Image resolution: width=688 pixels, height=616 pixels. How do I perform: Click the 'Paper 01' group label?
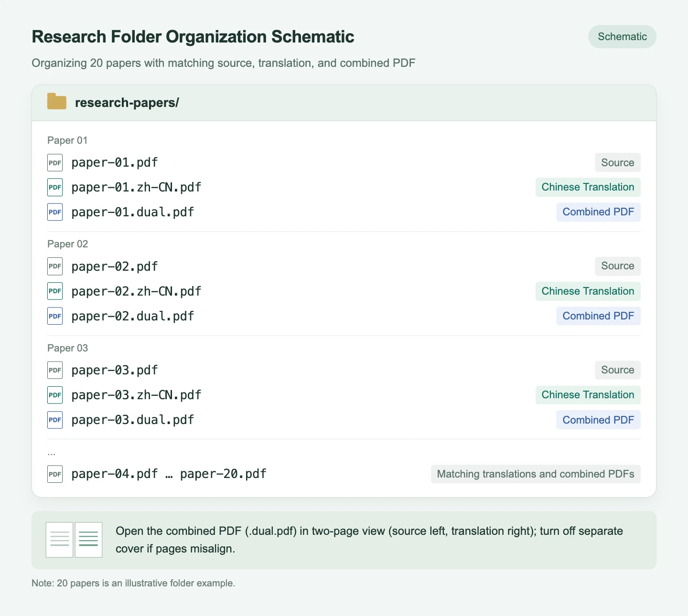(67, 140)
